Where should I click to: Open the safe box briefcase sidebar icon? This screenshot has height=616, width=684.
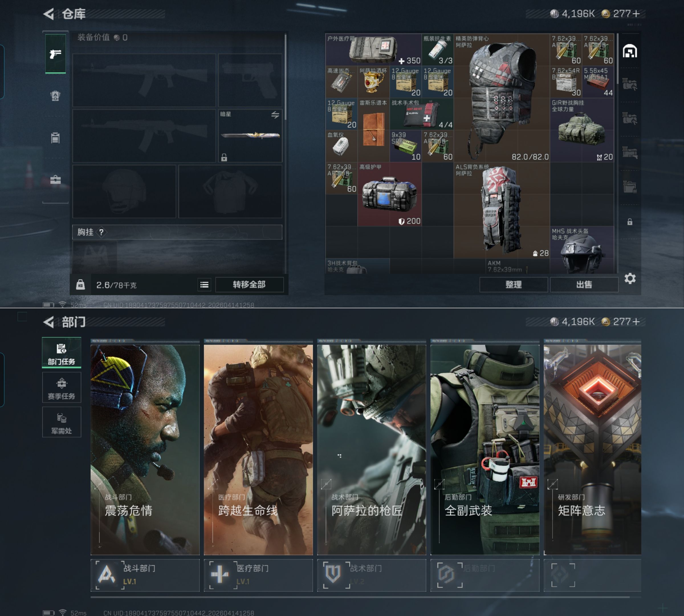point(56,179)
